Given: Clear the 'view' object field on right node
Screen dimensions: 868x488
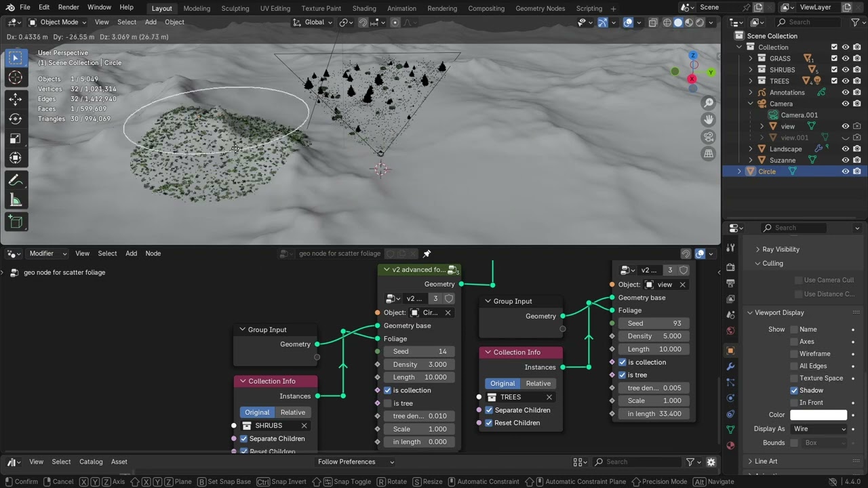Looking at the screenshot, I should point(683,285).
